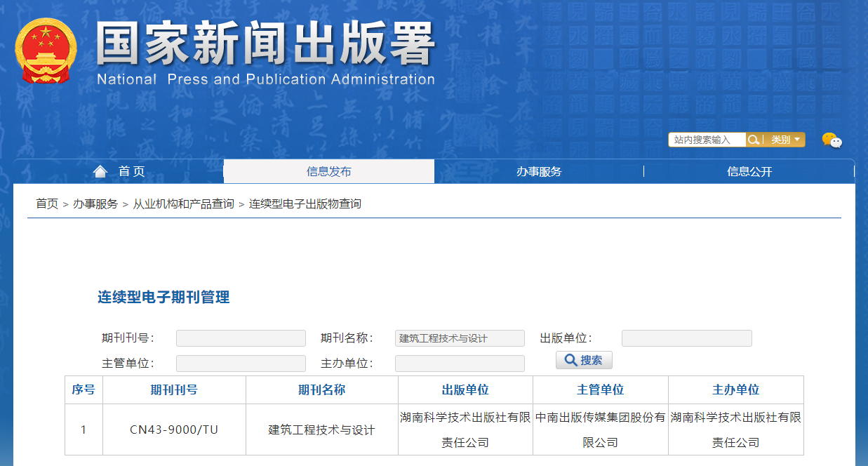Click the national emblem logo

46,51
